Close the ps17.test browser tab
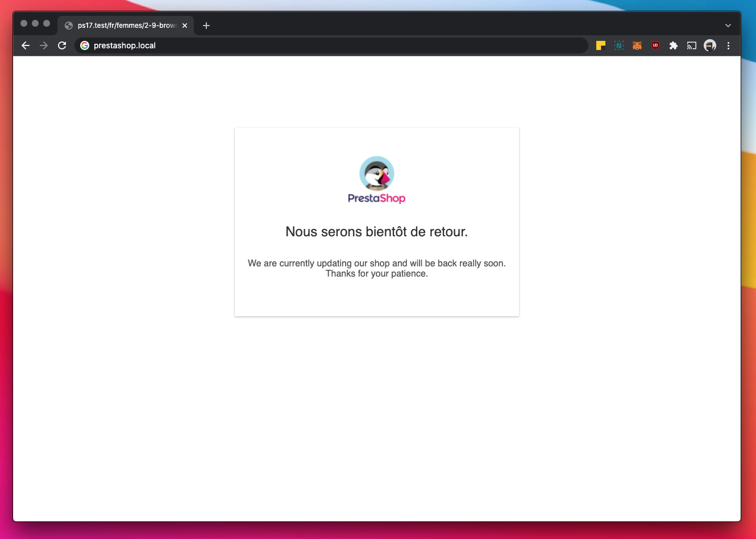 185,26
